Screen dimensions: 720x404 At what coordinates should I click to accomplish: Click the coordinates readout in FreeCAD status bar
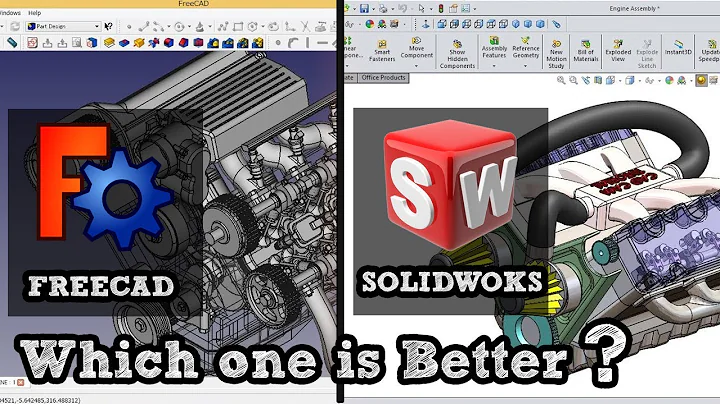[x=40, y=400]
